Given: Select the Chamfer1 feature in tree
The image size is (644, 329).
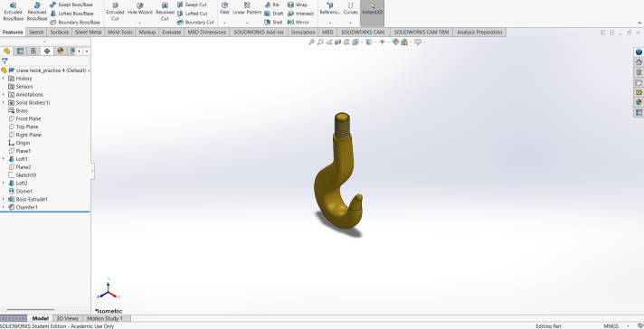Looking at the screenshot, I should tap(23, 207).
